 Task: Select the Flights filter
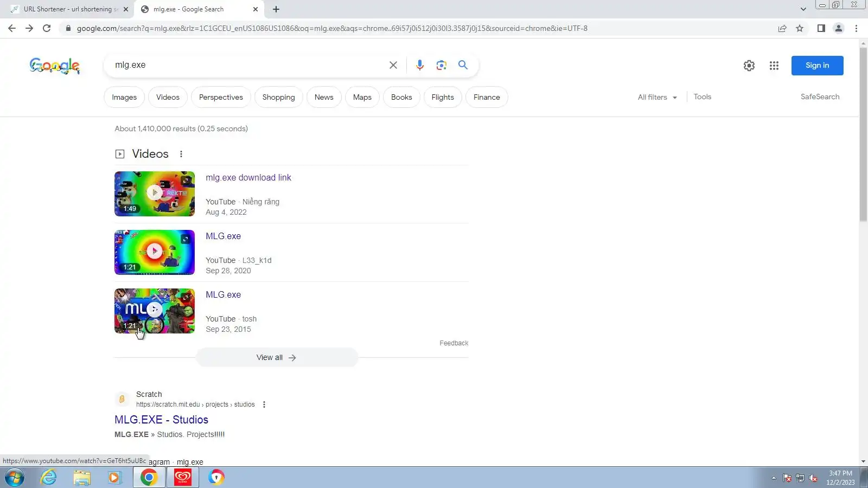point(443,97)
